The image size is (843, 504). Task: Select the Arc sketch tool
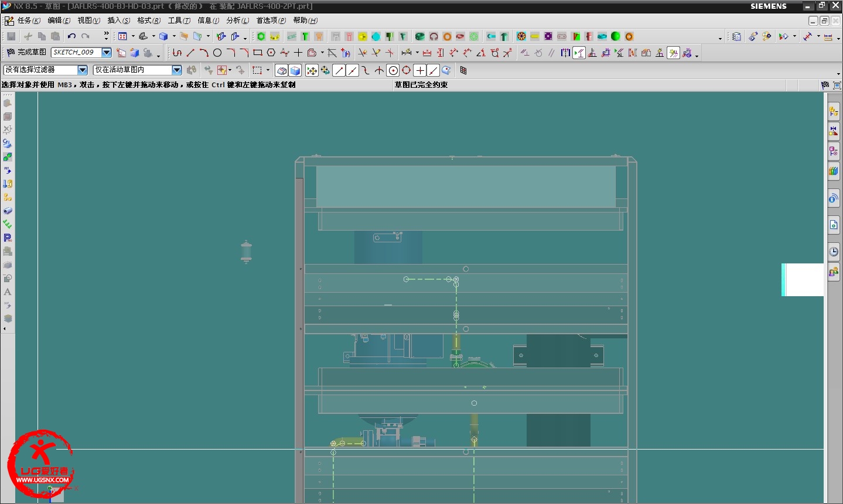pyautogui.click(x=204, y=53)
